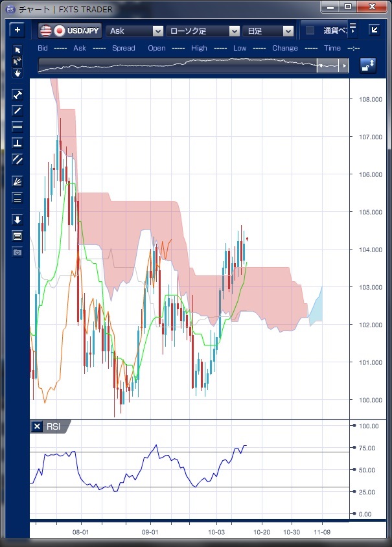This screenshot has height=547, width=392.
Task: Choose the trend line drawing tool
Action: 17,110
